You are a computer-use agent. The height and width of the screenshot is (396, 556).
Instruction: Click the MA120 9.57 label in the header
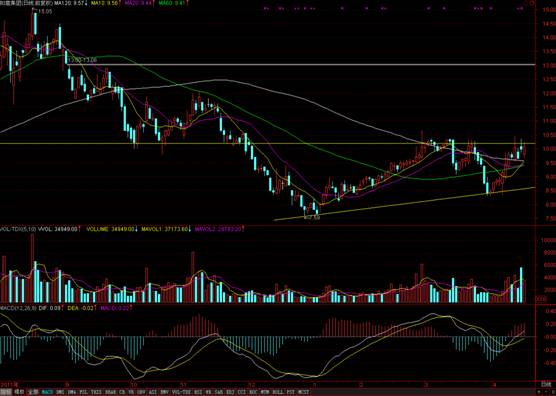70,3
